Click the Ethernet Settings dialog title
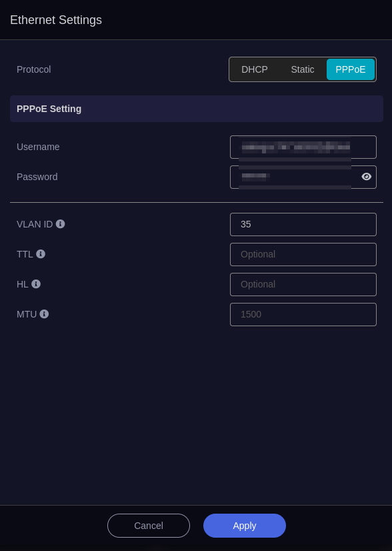 pyautogui.click(x=56, y=20)
